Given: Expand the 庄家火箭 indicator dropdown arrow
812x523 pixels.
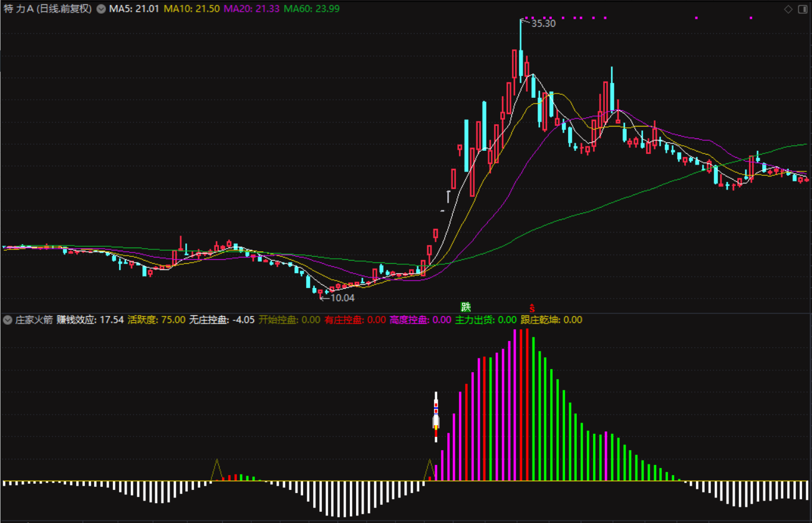Looking at the screenshot, I should [7, 320].
